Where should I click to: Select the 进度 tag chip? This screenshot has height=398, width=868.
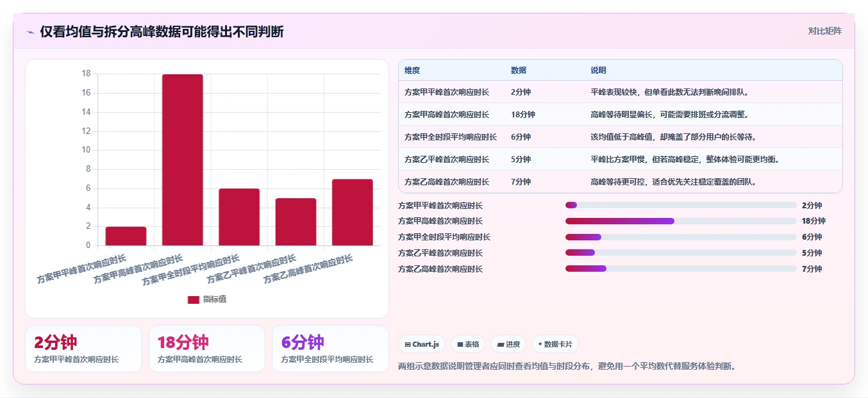coord(508,344)
